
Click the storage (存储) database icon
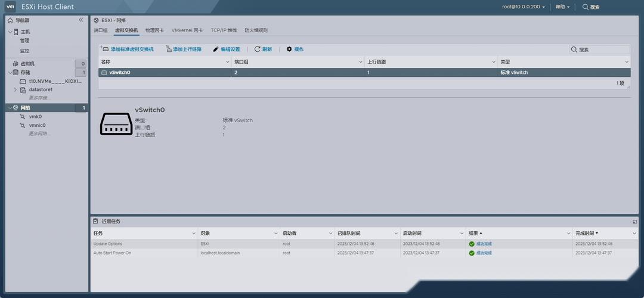pyautogui.click(x=16, y=72)
